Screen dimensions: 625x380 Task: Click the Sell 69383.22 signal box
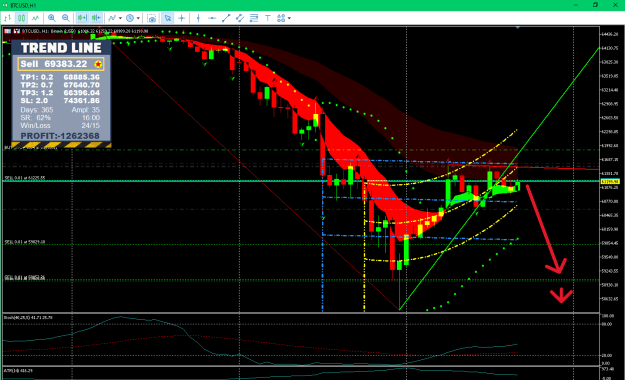[x=61, y=64]
